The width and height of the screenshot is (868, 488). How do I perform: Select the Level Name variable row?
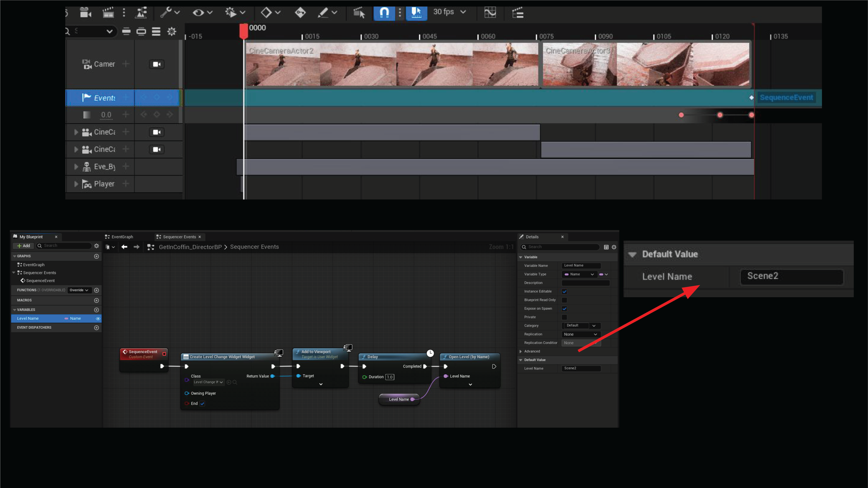(56, 319)
